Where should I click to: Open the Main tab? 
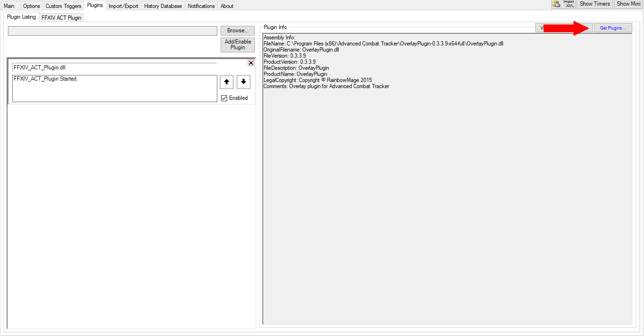[x=9, y=6]
